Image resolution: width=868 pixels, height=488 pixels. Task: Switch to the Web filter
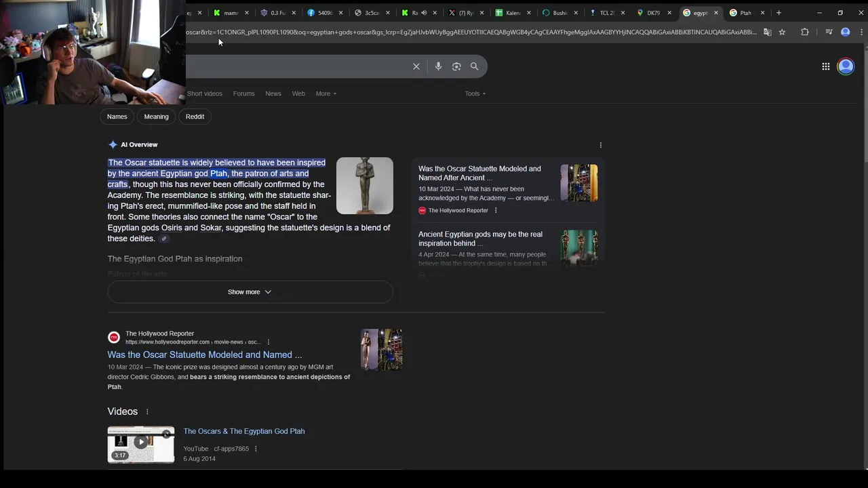tap(298, 94)
